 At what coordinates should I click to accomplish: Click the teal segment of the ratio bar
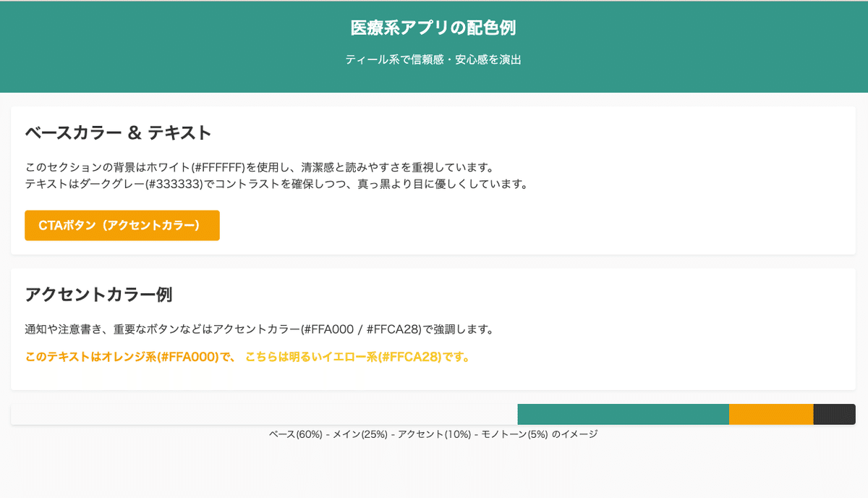[623, 414]
